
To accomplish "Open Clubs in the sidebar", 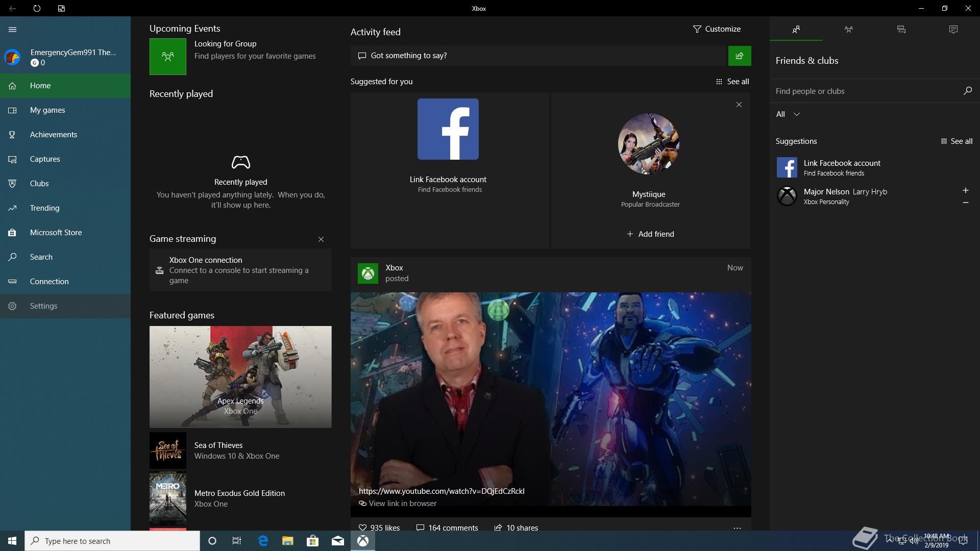I will click(x=65, y=184).
